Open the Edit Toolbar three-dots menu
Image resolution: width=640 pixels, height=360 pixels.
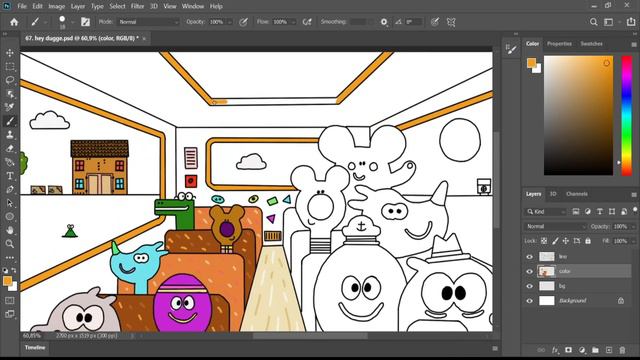click(10, 258)
